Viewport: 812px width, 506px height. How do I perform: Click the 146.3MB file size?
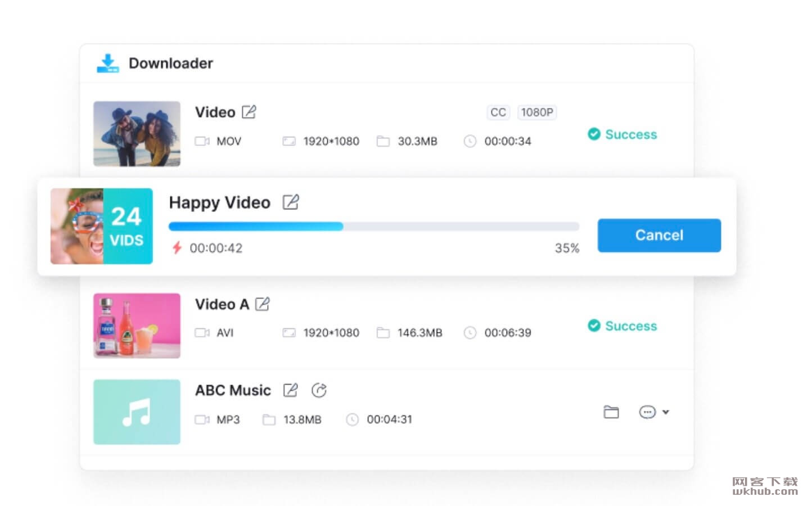pyautogui.click(x=420, y=333)
